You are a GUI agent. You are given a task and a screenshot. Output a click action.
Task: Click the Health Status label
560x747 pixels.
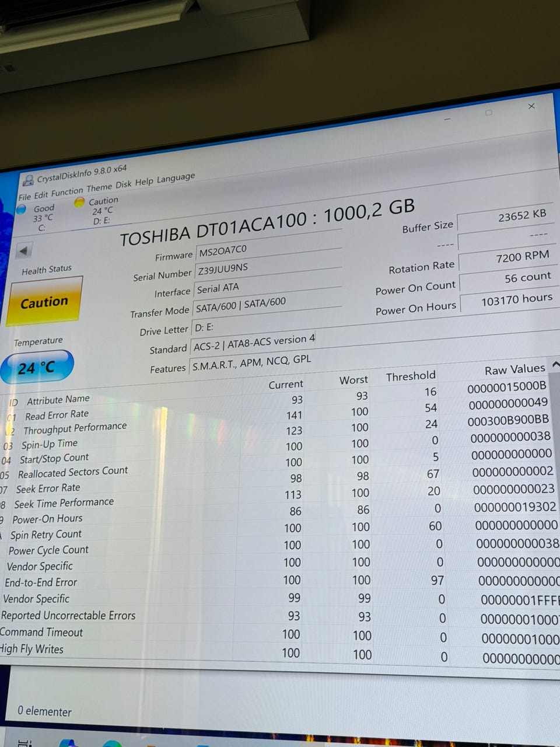coord(47,270)
